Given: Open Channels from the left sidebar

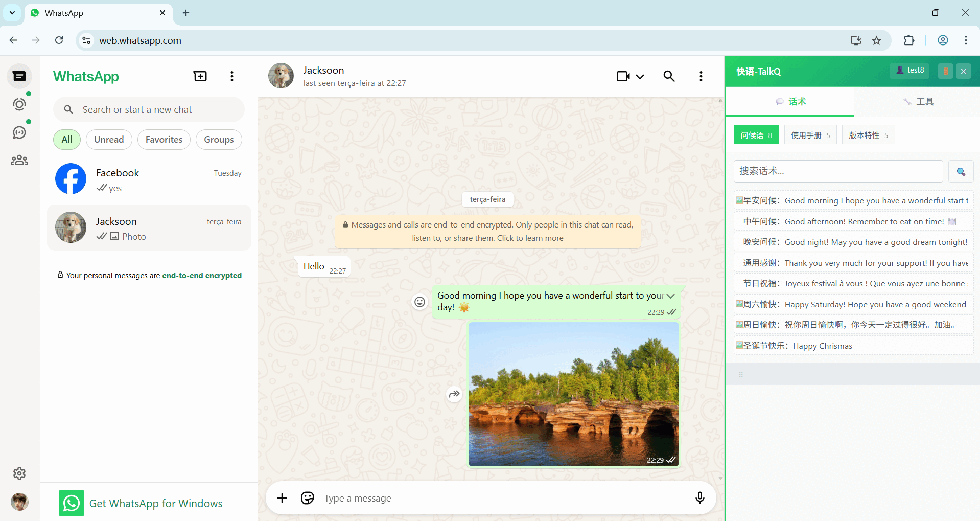Looking at the screenshot, I should pos(19,132).
